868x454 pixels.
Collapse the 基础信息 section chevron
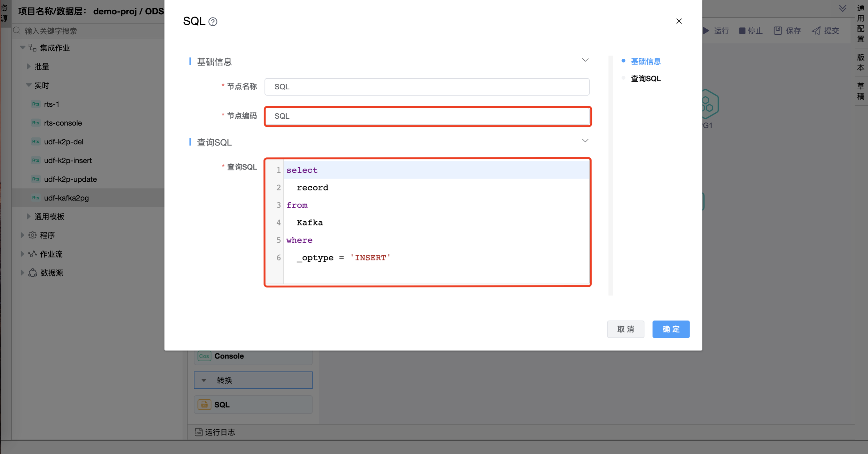tap(585, 60)
